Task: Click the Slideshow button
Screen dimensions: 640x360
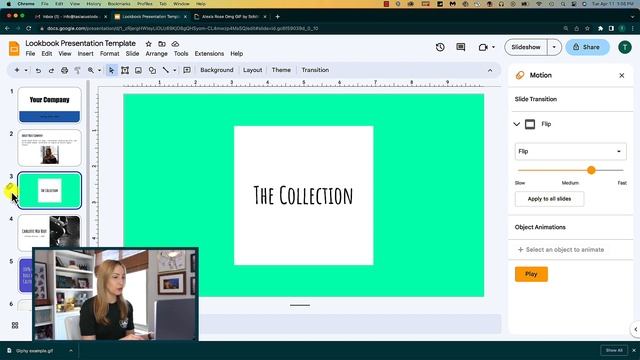Action: click(x=526, y=47)
